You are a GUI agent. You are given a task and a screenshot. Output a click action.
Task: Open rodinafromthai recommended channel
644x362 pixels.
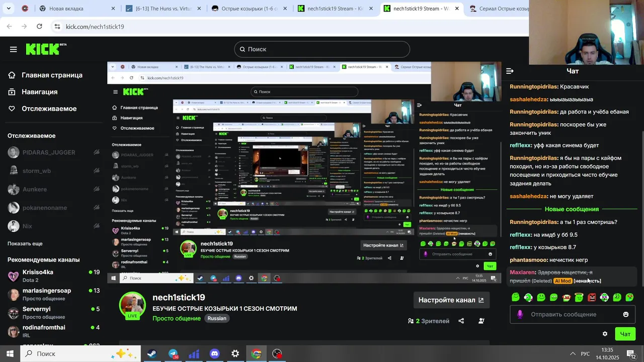point(53,331)
